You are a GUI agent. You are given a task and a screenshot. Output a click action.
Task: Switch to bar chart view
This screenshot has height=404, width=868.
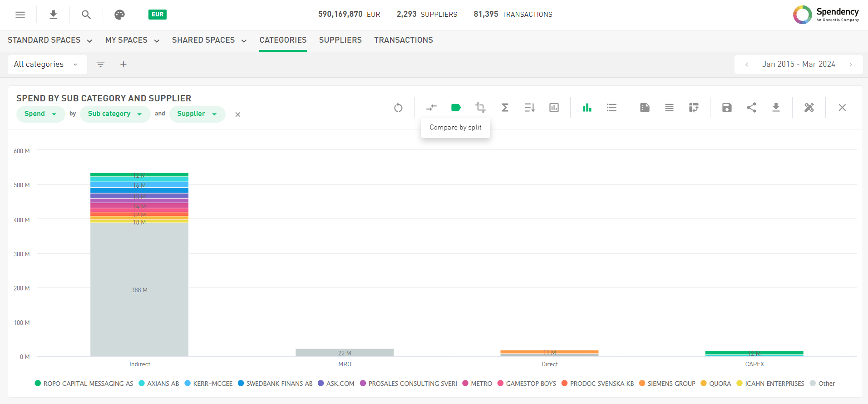point(587,108)
